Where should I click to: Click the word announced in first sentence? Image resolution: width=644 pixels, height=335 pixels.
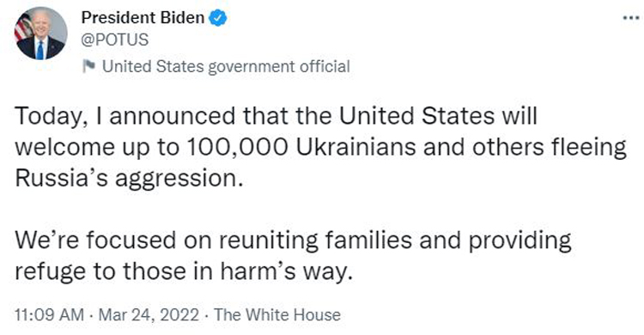(173, 116)
